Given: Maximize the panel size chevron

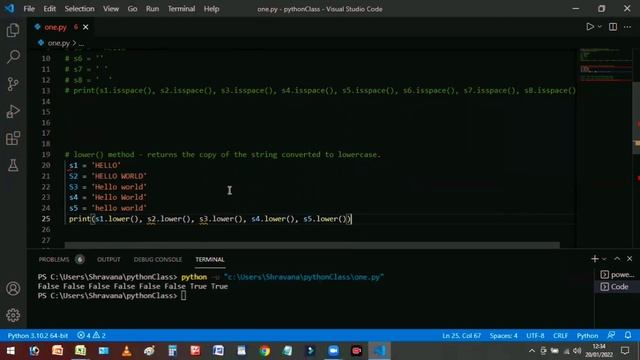Looking at the screenshot, I should pos(617,259).
